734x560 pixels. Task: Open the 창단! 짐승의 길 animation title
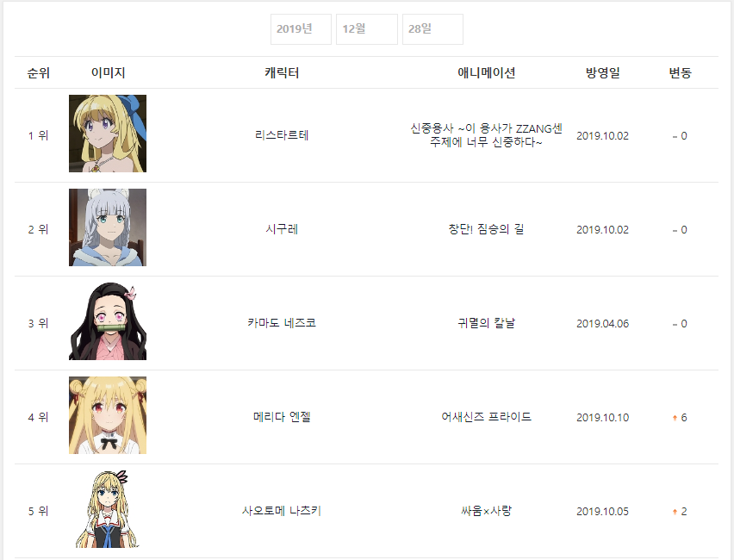pos(487,229)
